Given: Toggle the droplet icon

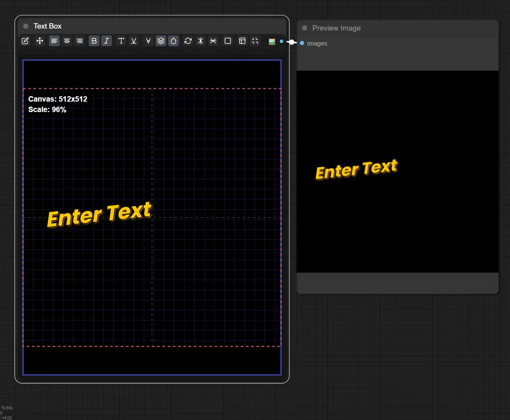Looking at the screenshot, I should click(173, 41).
